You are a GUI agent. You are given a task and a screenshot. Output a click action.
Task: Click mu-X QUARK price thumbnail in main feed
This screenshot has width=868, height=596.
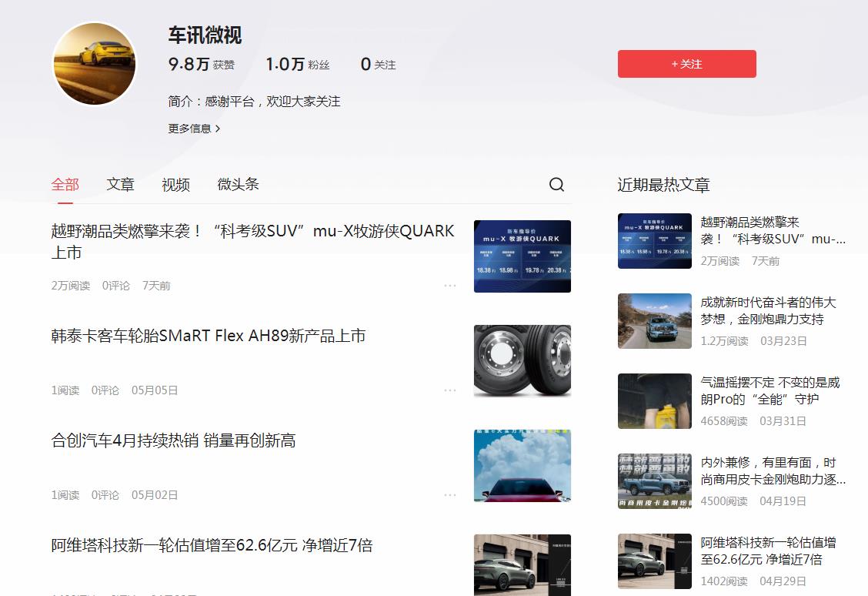click(x=522, y=256)
